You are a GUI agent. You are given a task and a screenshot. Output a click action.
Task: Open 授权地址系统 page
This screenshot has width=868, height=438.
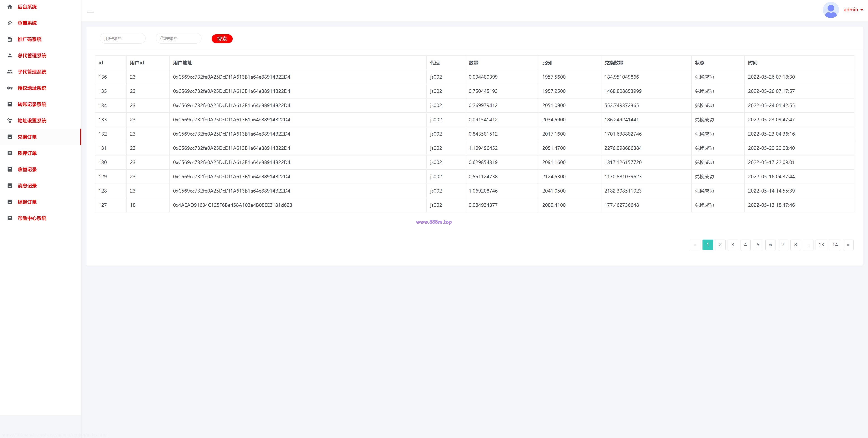tap(40, 88)
